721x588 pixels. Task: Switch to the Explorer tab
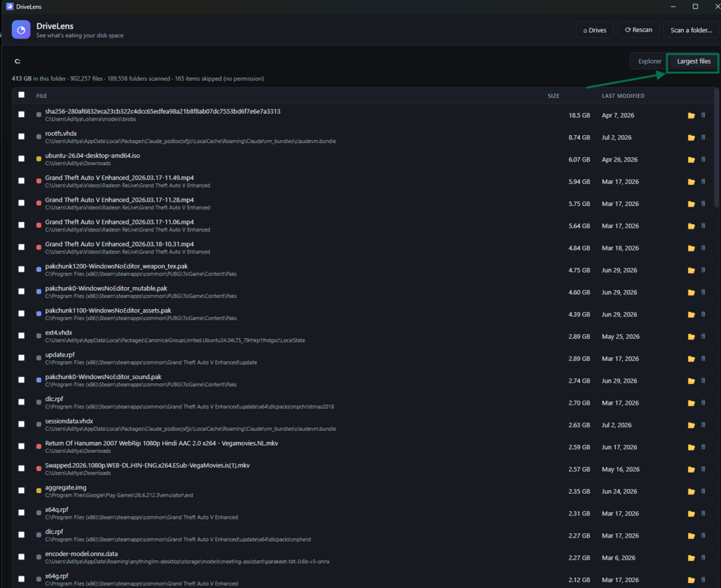pyautogui.click(x=650, y=61)
